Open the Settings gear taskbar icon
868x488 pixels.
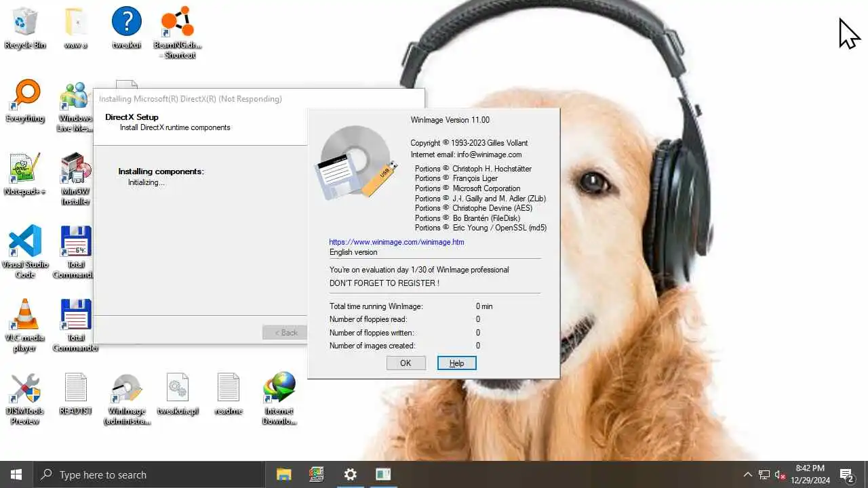pyautogui.click(x=350, y=474)
